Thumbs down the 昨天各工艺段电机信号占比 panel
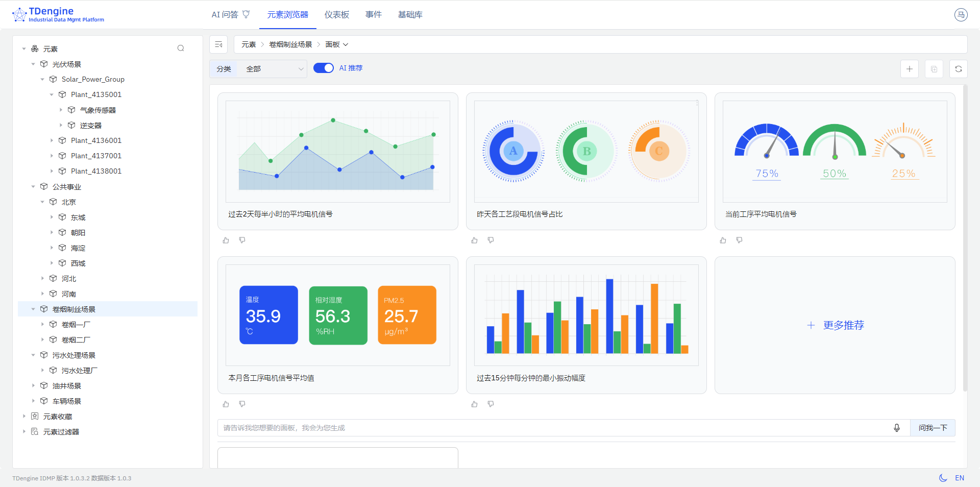Viewport: 980px width, 487px height. pyautogui.click(x=491, y=240)
